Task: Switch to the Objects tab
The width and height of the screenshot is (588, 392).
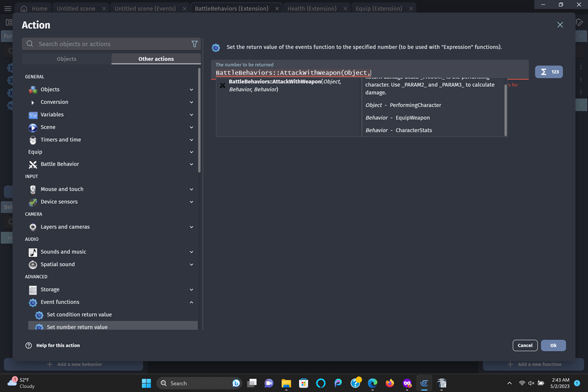Action: [x=66, y=59]
